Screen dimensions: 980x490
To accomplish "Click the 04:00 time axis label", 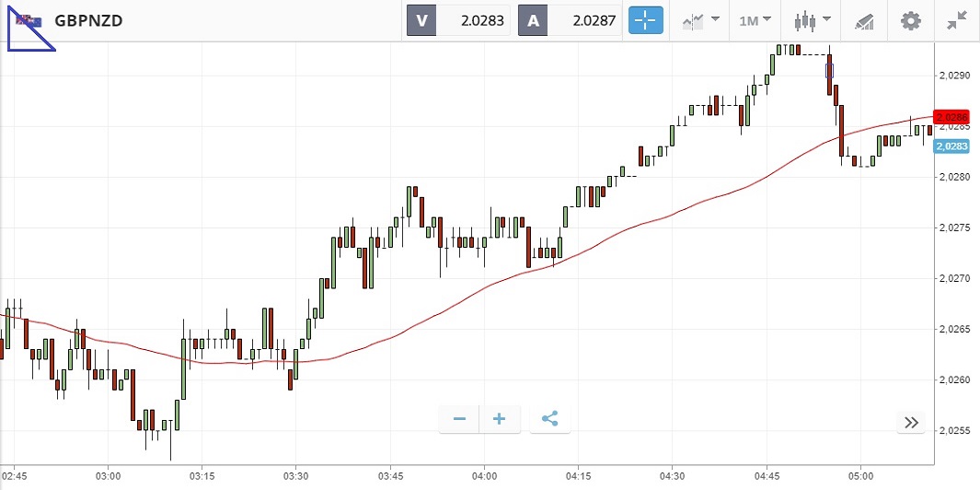I will coord(484,476).
